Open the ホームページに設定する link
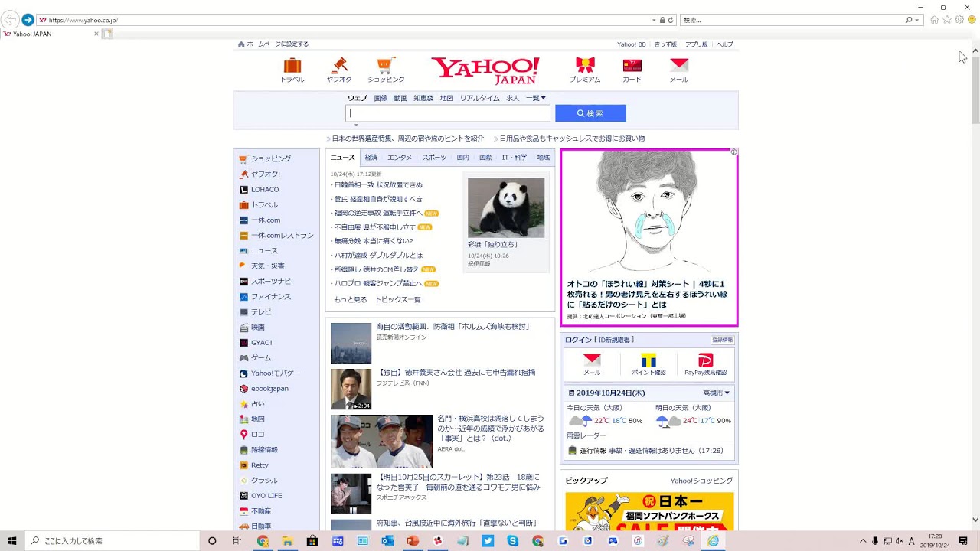 click(273, 44)
